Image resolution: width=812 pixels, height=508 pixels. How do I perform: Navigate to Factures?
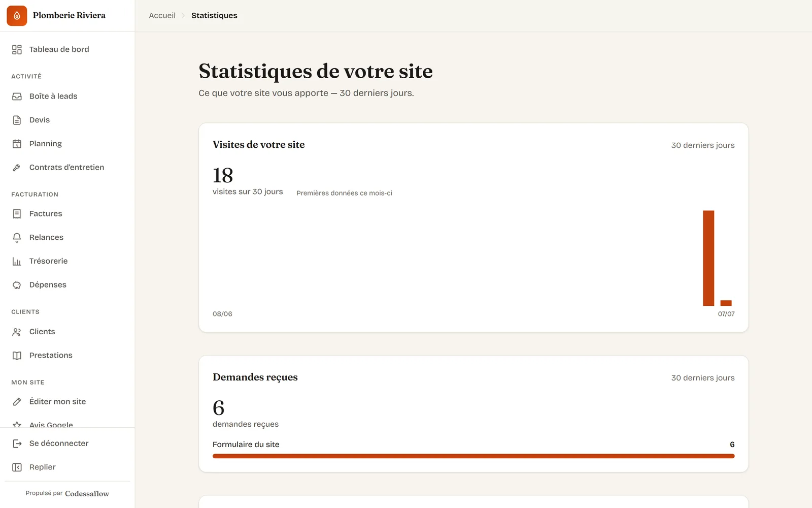[67, 214]
